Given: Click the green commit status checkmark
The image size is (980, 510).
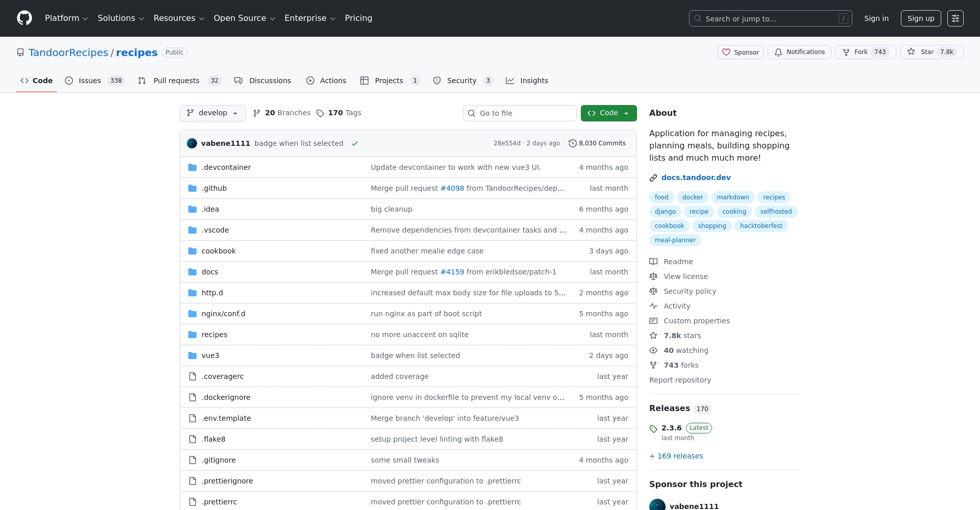Looking at the screenshot, I should coord(355,143).
